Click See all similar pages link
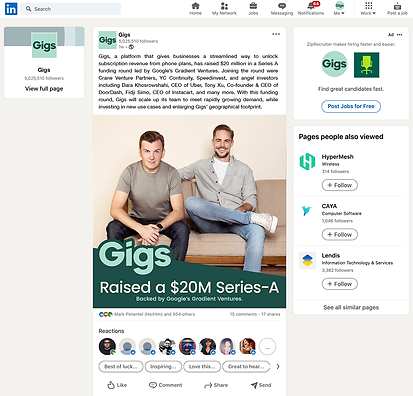The height and width of the screenshot is (396, 413). click(x=351, y=307)
